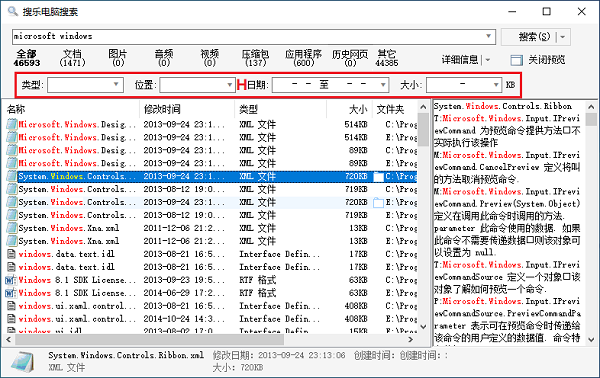Viewport: 600px width, 378px height.
Task: Sort by the 文件夹 column header
Action: [x=395, y=109]
